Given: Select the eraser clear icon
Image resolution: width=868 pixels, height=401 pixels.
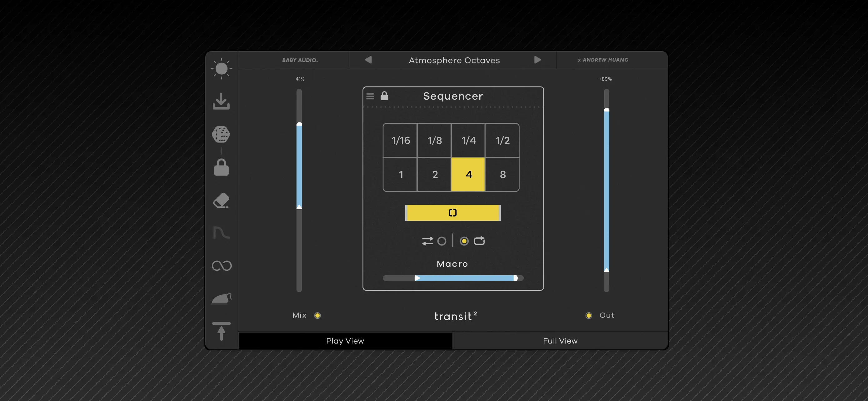Looking at the screenshot, I should 222,200.
